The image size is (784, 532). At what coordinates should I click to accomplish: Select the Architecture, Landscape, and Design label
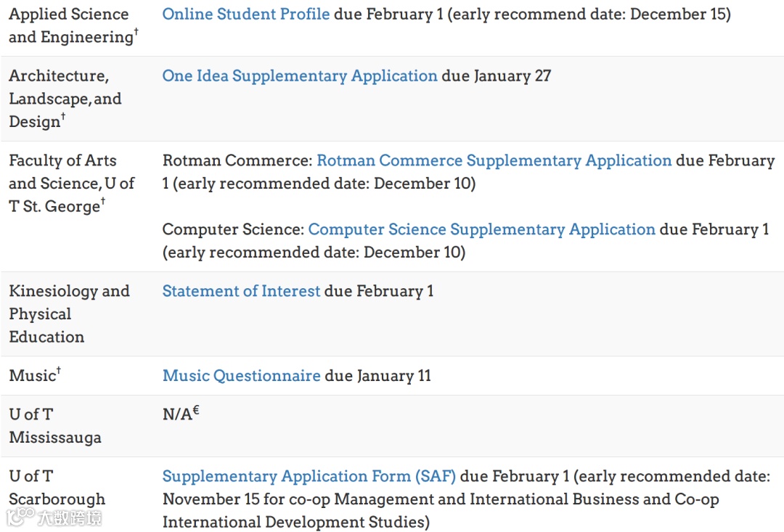(x=65, y=99)
